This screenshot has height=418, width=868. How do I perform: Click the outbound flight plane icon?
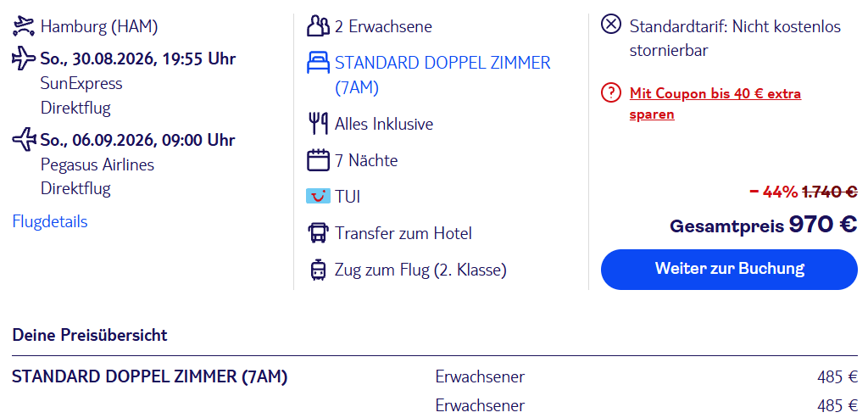point(24,59)
